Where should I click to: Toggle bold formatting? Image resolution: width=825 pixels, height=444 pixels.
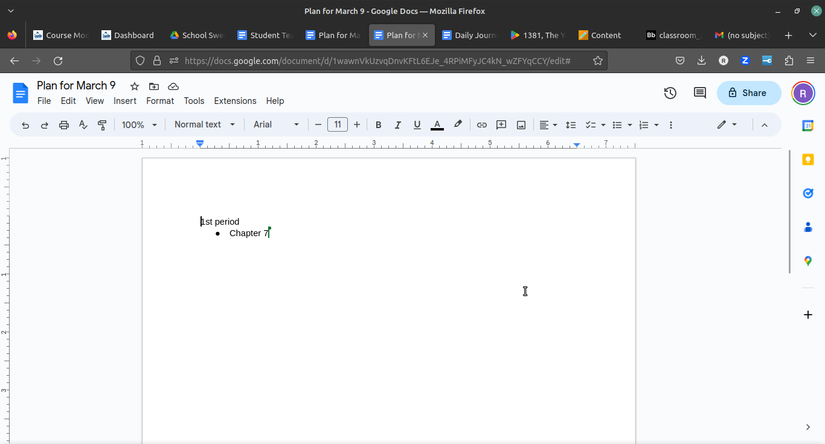pyautogui.click(x=378, y=125)
